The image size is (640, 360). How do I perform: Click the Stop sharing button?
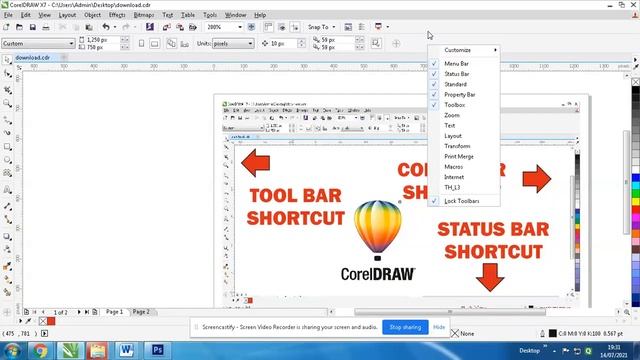point(405,327)
